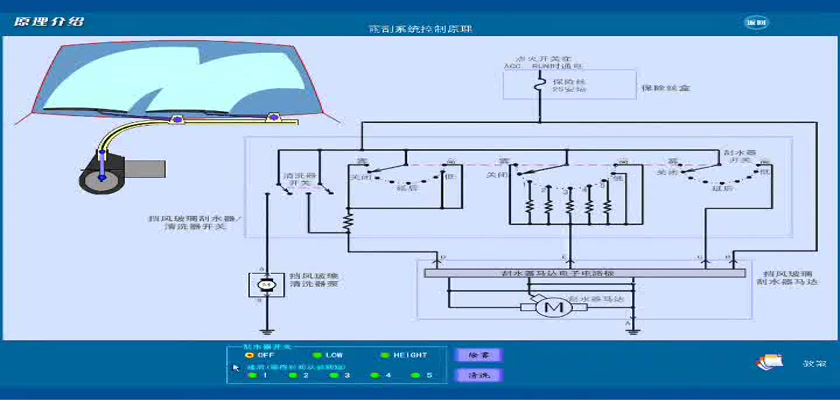Choose delay setting 2
840x400 pixels.
(x=292, y=375)
